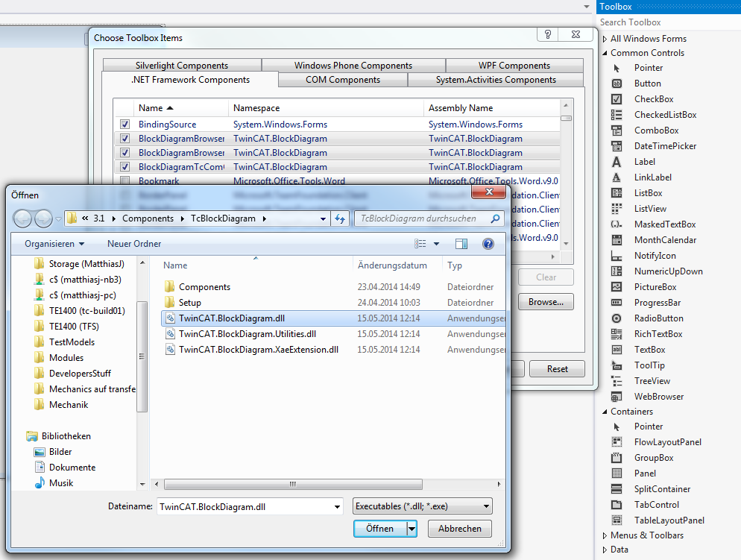The width and height of the screenshot is (741, 560).
Task: Select the WebBrowser toolbox icon
Action: [617, 397]
